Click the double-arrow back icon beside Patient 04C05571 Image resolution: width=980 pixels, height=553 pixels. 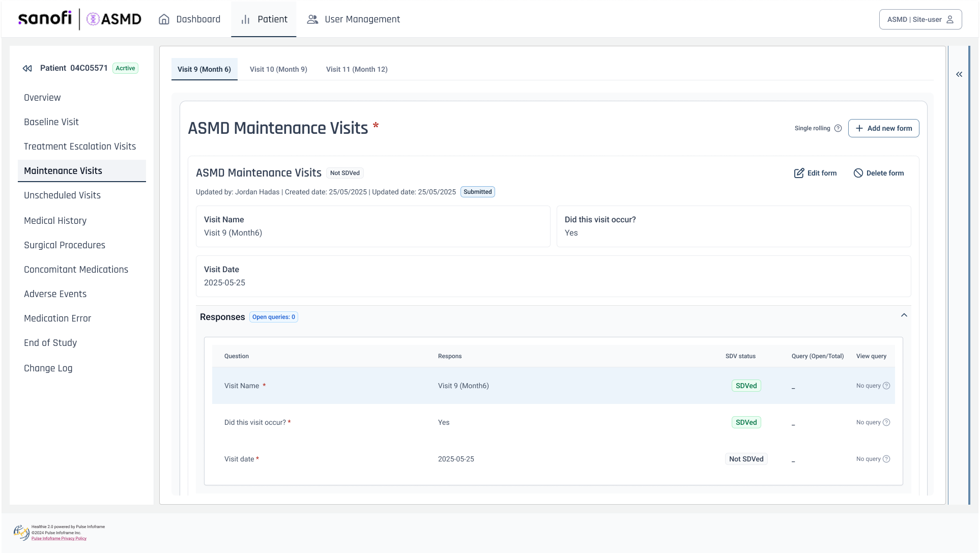(27, 68)
